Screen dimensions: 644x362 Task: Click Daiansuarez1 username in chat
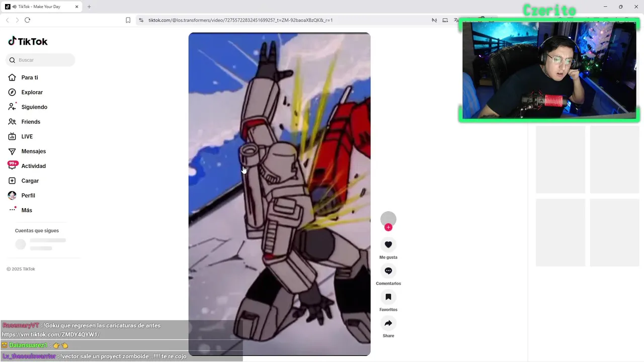pos(28,345)
